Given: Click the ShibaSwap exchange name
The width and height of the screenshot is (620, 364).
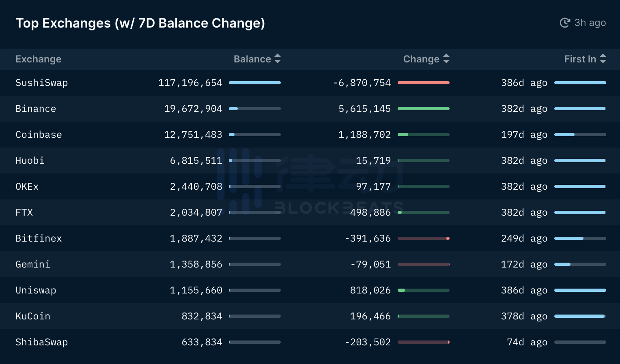Looking at the screenshot, I should 41,342.
